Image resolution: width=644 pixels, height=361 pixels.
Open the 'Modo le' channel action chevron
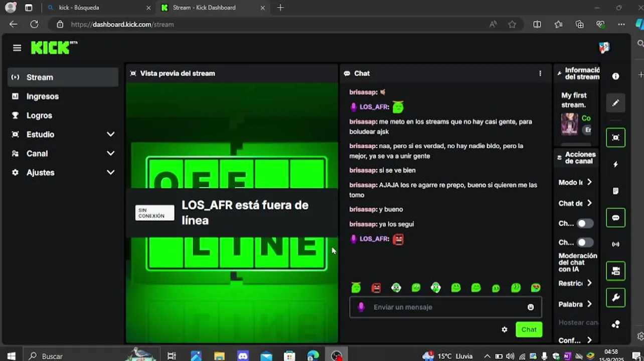tap(589, 182)
